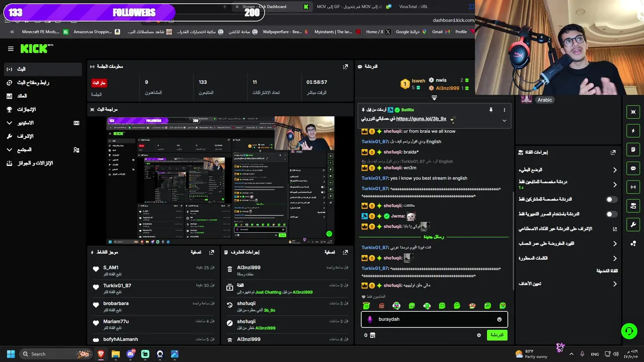Expand the chat leaderboard arrow below Al3nzi999
The height and width of the screenshot is (362, 644).
434,98
